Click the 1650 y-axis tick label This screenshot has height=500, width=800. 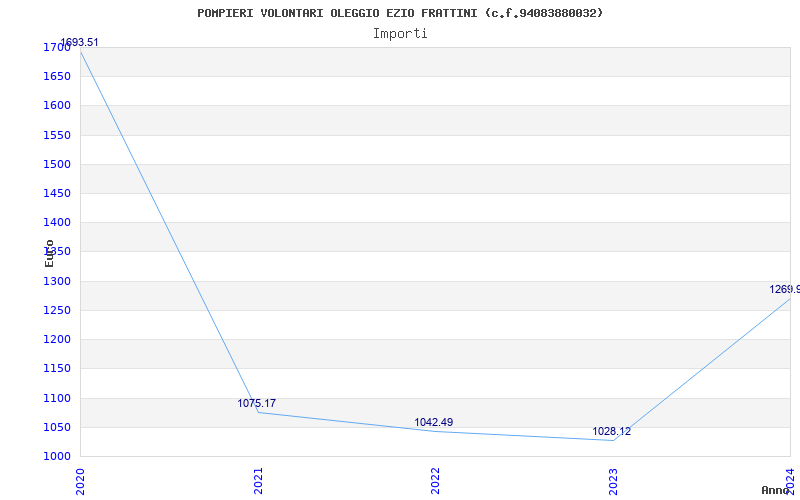pyautogui.click(x=57, y=77)
